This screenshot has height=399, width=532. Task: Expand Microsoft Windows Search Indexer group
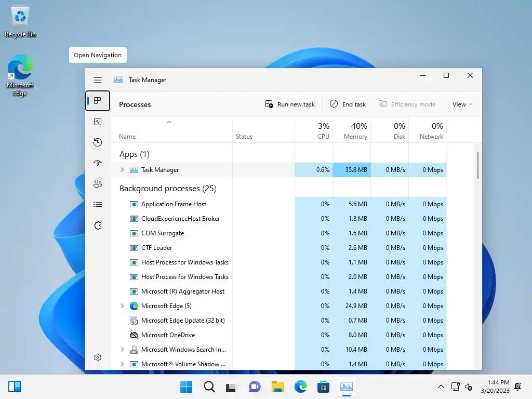(x=123, y=350)
